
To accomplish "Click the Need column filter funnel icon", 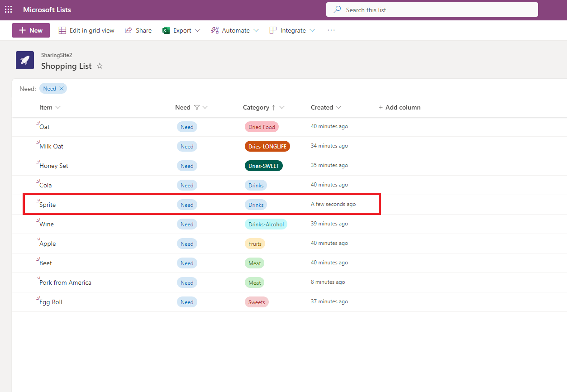I will pos(196,107).
